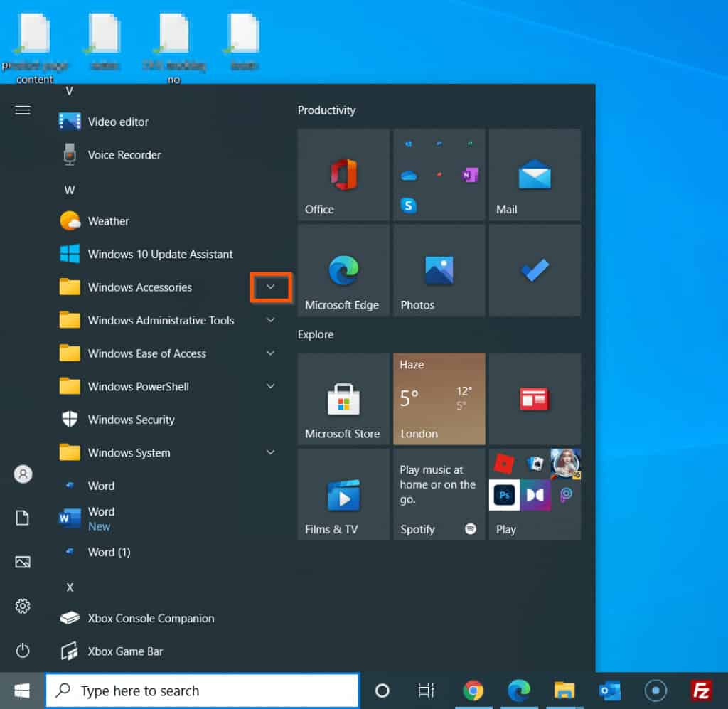Open Edge from the taskbar
The image size is (728, 709).
(518, 691)
